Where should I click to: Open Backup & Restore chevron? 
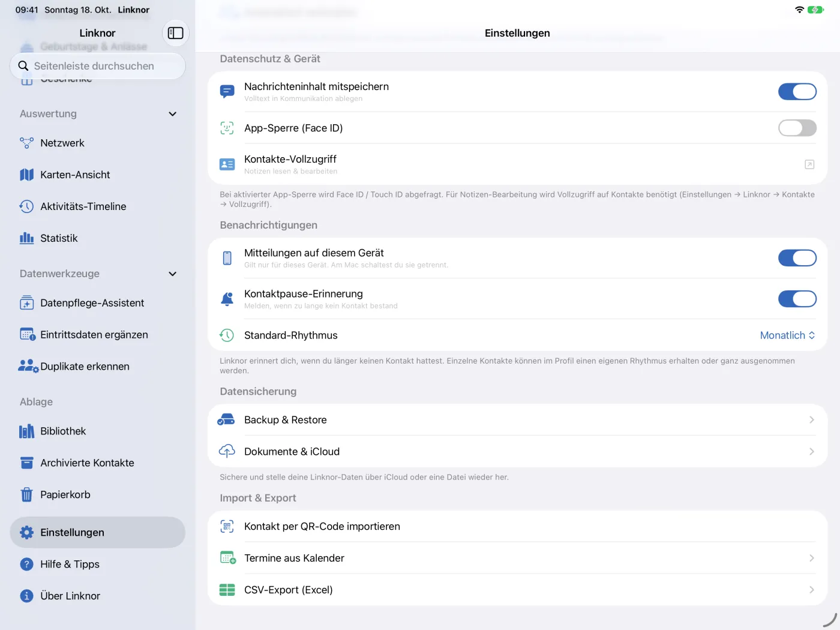811,420
